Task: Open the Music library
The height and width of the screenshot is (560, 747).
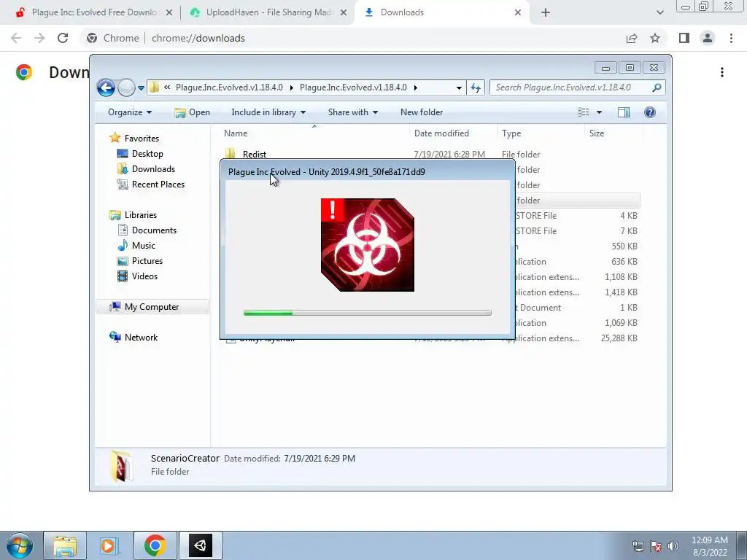Action: click(x=143, y=246)
